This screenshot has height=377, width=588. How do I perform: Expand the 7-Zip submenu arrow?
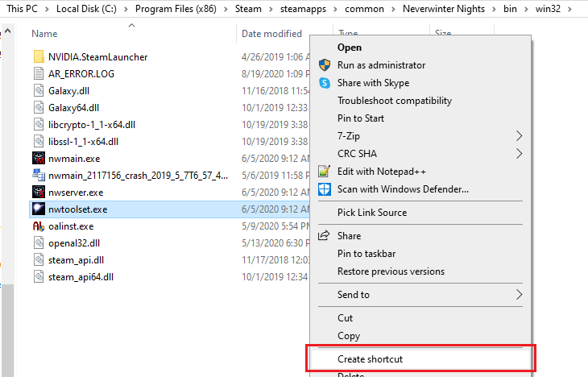click(x=519, y=136)
